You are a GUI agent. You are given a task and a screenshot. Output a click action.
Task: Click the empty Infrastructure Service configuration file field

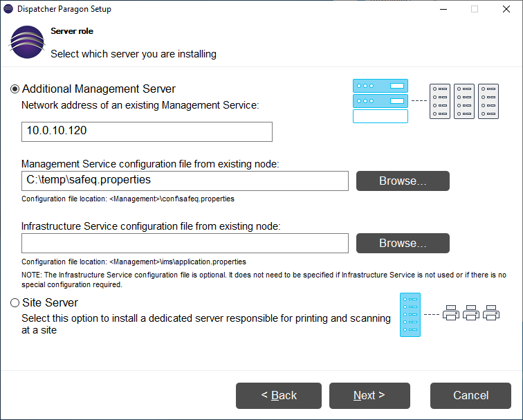(x=185, y=243)
